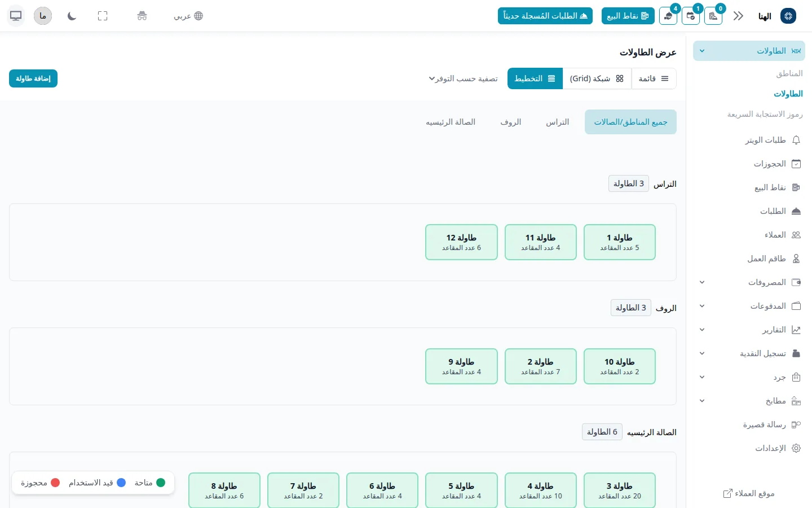Open the عربي language selector
812x508 pixels.
pos(188,16)
